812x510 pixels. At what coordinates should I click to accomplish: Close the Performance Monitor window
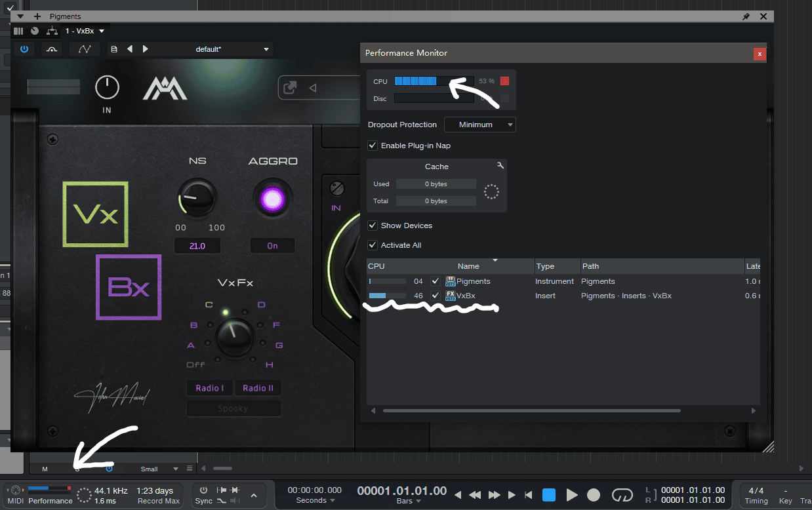760,54
